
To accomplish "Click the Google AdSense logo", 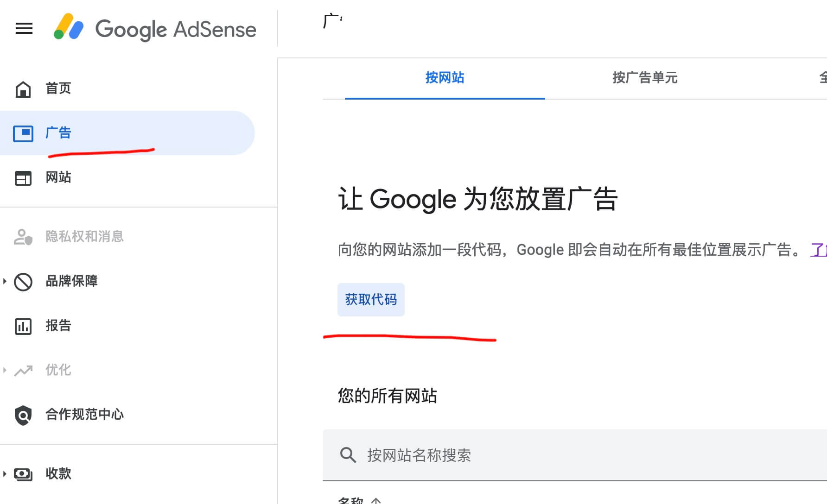I will [x=155, y=29].
